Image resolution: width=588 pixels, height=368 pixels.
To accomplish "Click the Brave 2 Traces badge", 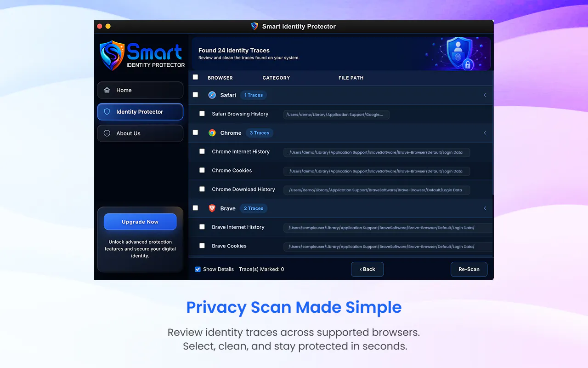I will click(x=254, y=208).
